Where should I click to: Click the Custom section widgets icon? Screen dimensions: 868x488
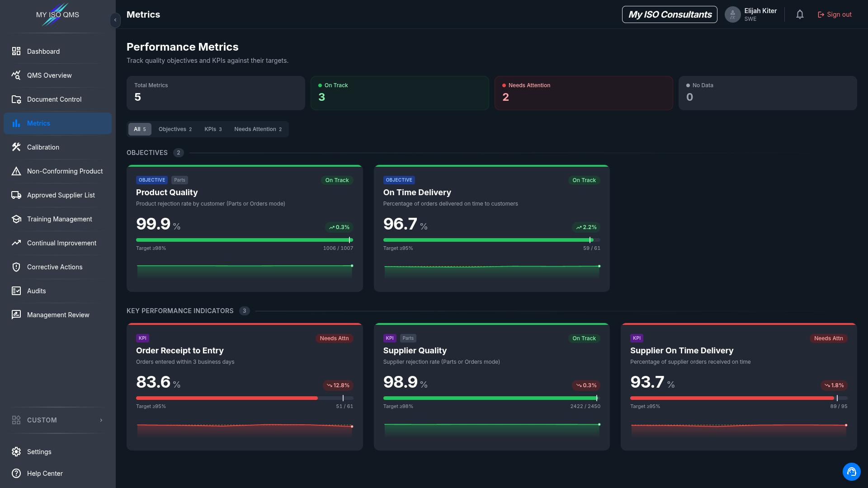16,420
